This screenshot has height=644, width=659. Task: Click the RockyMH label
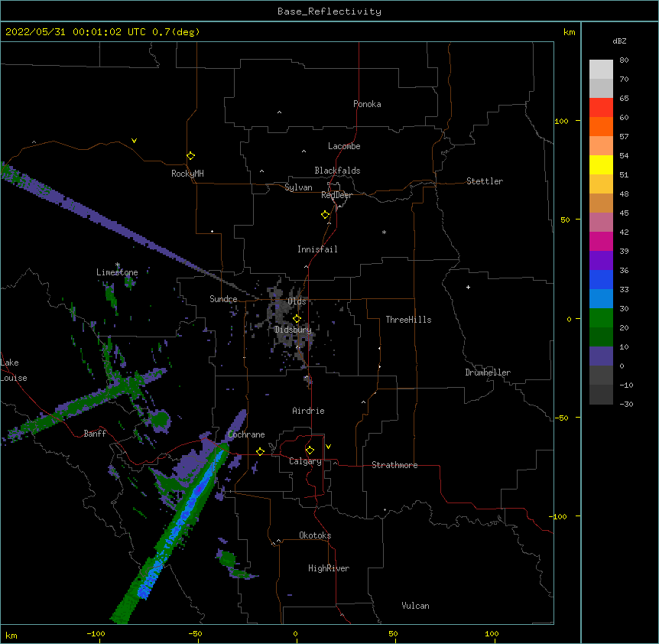point(187,174)
